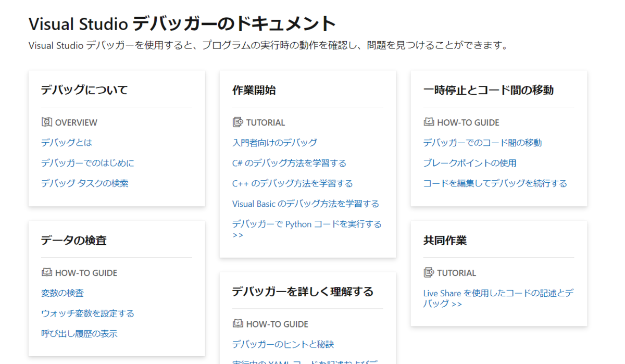The image size is (625, 364).
Task: Click TUTORIAL label in 共同作業 card
Action: tap(457, 273)
